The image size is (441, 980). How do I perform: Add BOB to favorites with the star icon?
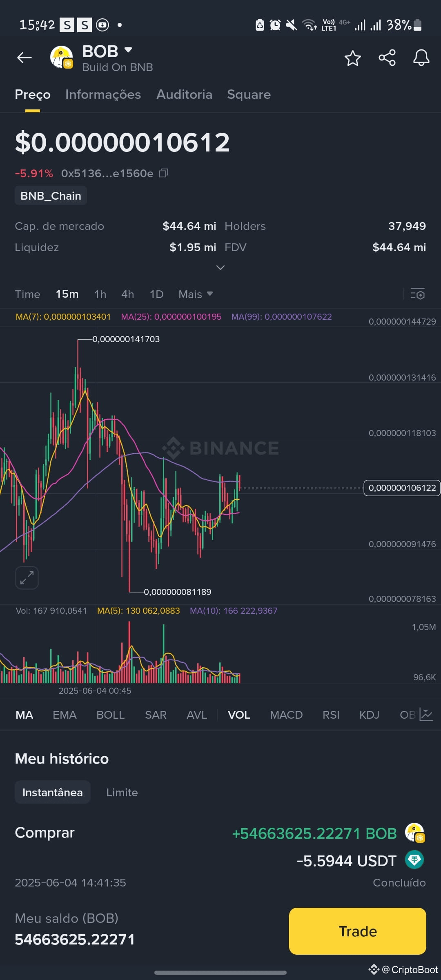tap(353, 58)
